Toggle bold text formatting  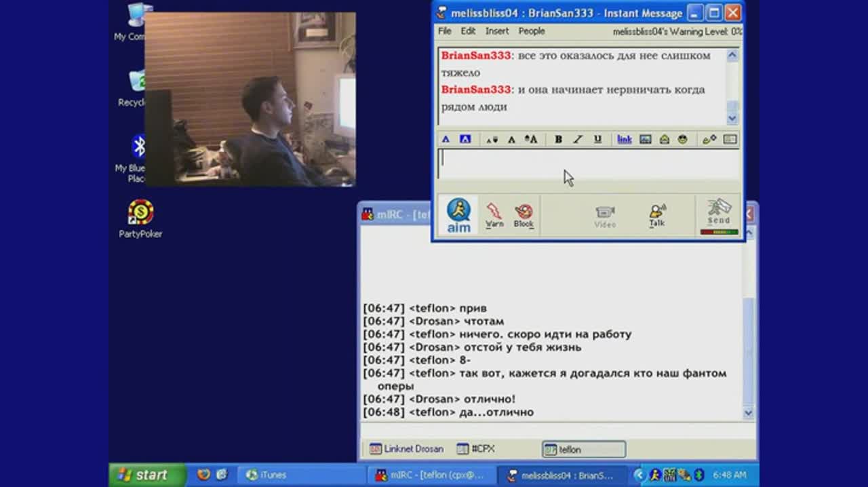coord(558,139)
